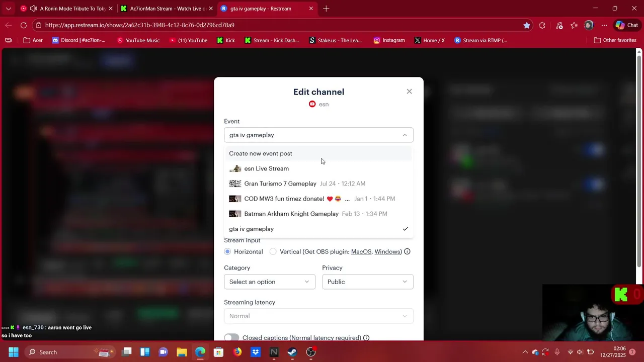
Task: Open the tab list dropdown arrow
Action: point(8,9)
